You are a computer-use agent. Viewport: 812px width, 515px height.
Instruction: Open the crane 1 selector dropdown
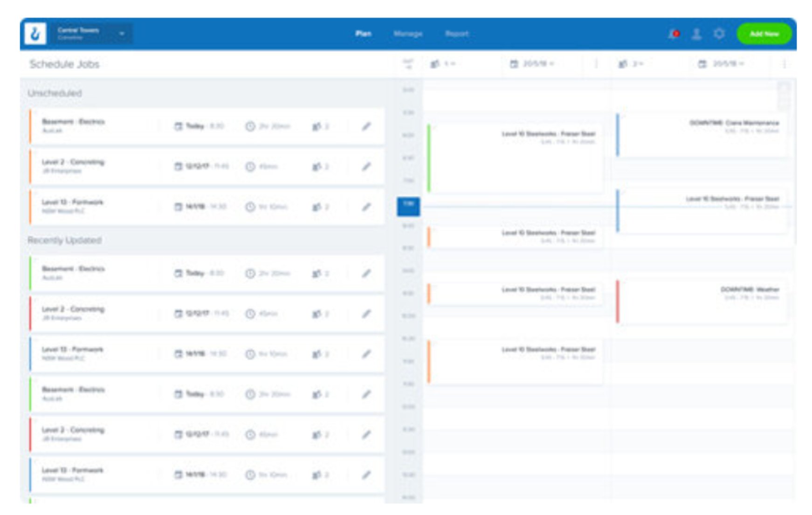click(x=443, y=64)
